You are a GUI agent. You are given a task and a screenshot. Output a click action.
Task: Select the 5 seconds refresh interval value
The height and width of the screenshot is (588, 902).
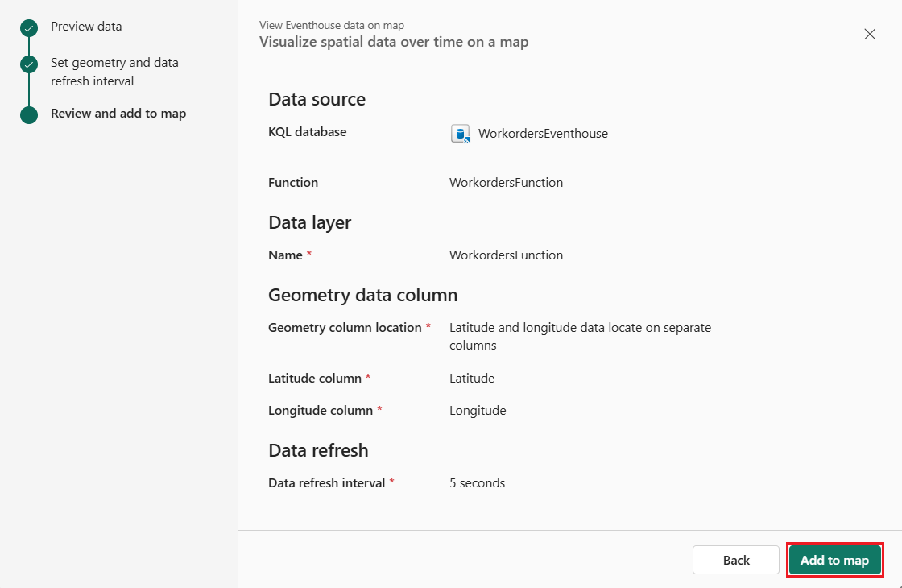click(x=477, y=482)
